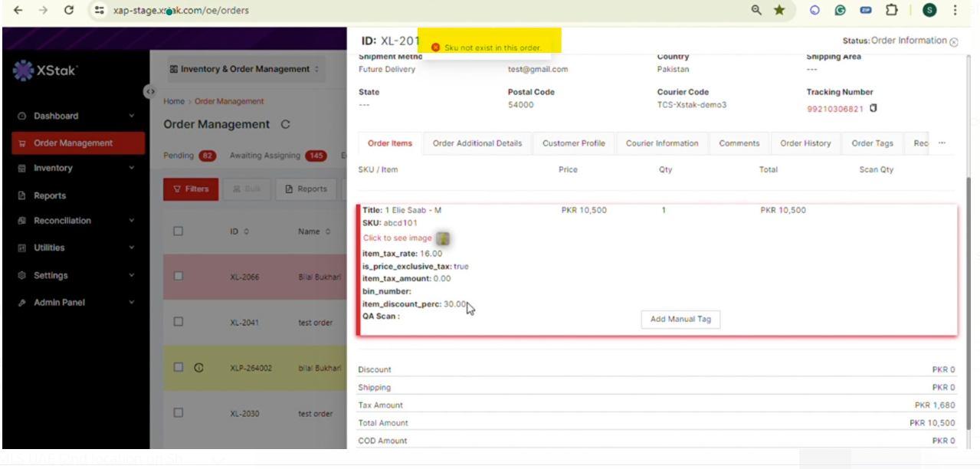Select the checkbox for order XL-2041
The image size is (980, 469).
pos(179,322)
